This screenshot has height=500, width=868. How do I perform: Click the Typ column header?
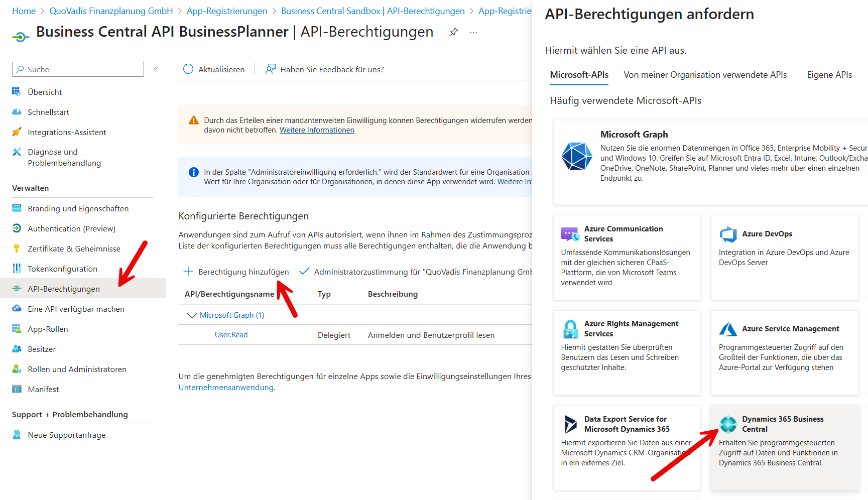tap(324, 294)
